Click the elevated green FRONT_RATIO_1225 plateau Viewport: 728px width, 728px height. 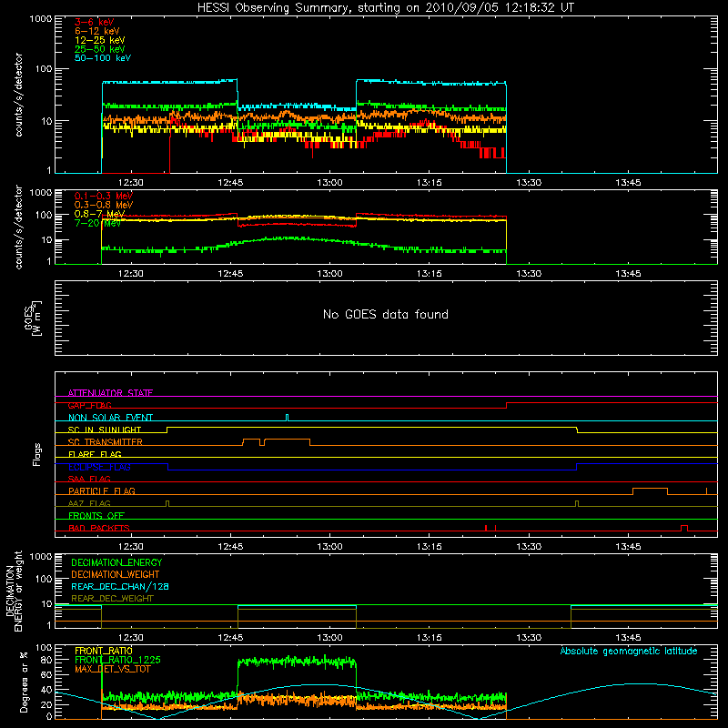[x=298, y=662]
